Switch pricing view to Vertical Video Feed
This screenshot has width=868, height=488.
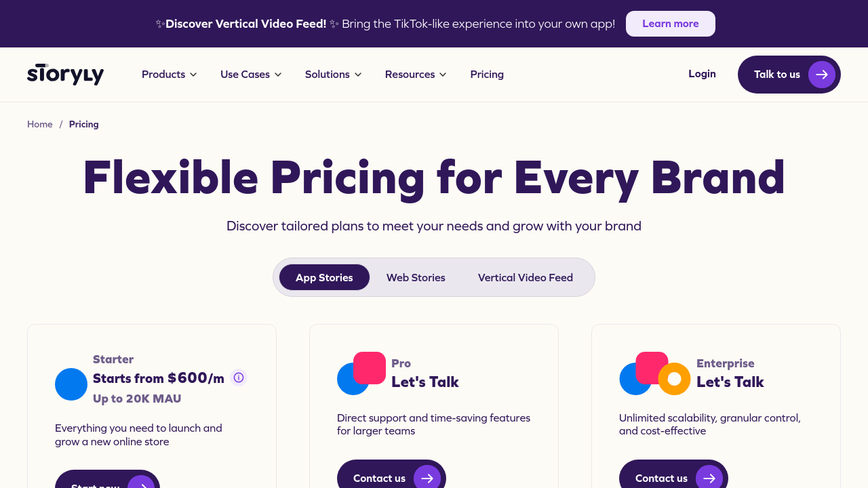(526, 277)
